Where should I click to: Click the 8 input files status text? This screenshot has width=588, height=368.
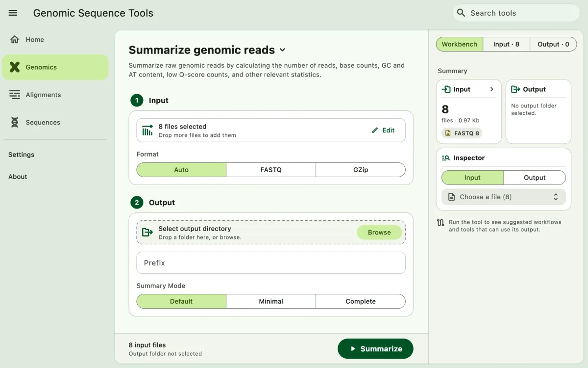(x=147, y=345)
